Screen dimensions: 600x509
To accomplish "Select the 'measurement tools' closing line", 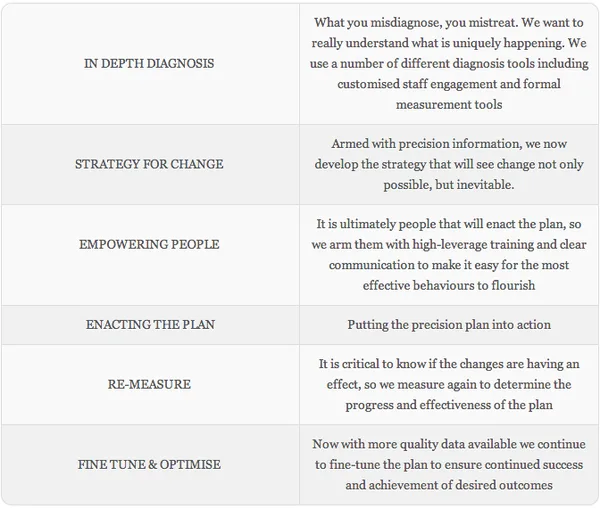I will [447, 104].
